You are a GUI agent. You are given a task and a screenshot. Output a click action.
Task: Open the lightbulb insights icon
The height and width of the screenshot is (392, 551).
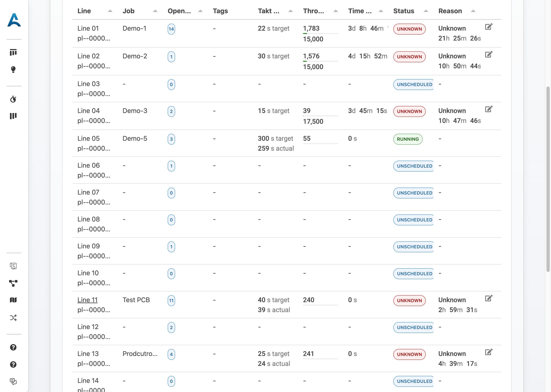pyautogui.click(x=13, y=70)
